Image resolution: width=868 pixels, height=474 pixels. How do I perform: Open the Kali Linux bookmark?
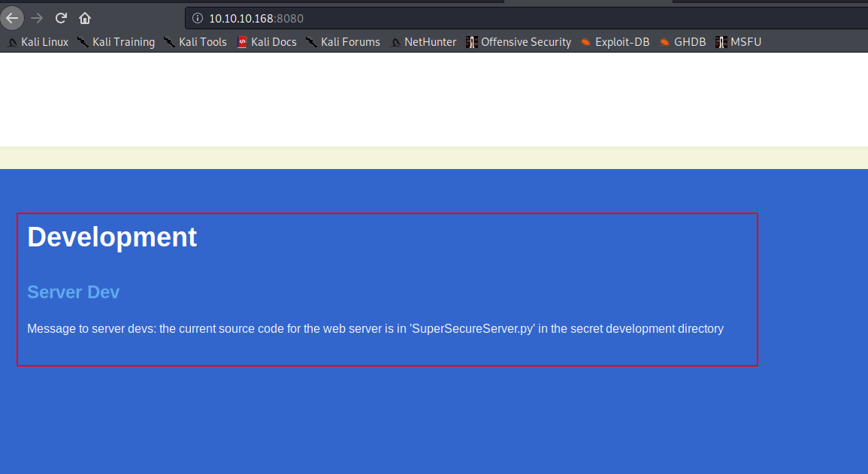[x=38, y=42]
